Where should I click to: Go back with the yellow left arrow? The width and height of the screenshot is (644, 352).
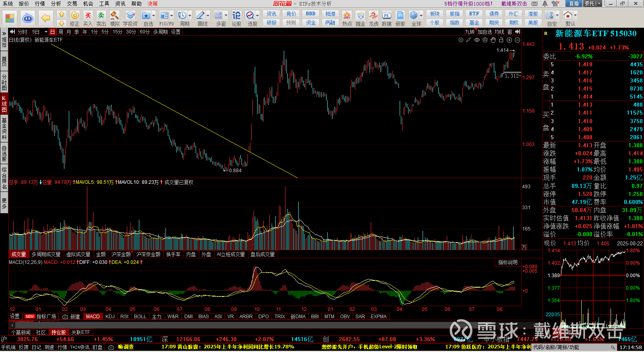(46, 18)
